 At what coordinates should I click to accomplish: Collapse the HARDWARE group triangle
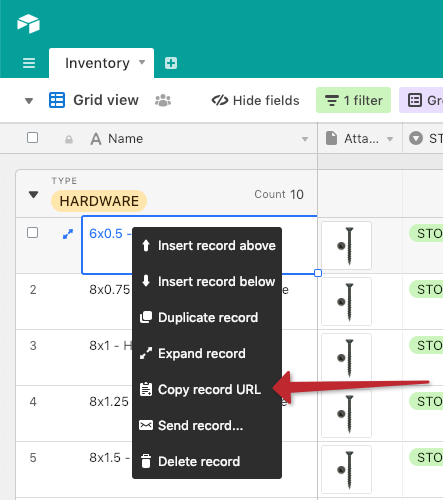33,194
